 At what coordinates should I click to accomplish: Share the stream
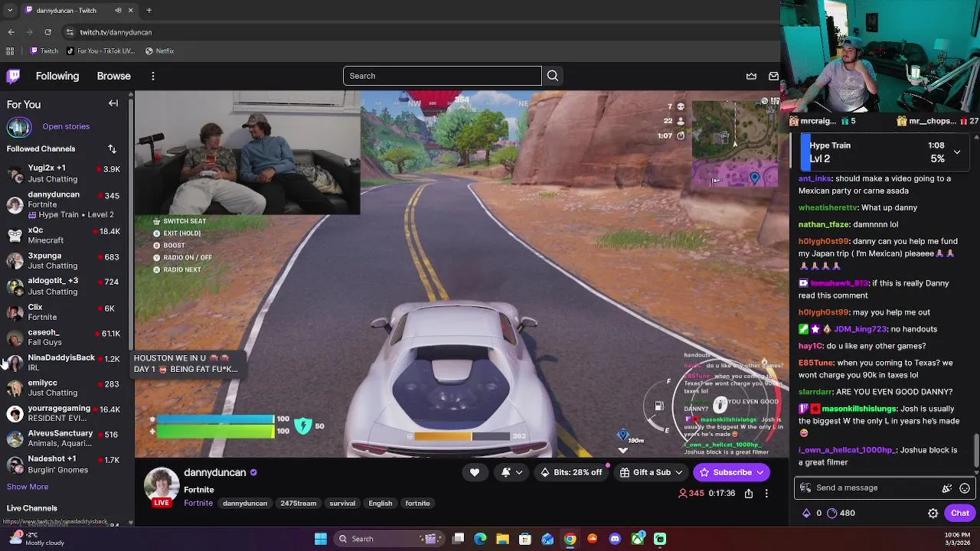tap(749, 494)
